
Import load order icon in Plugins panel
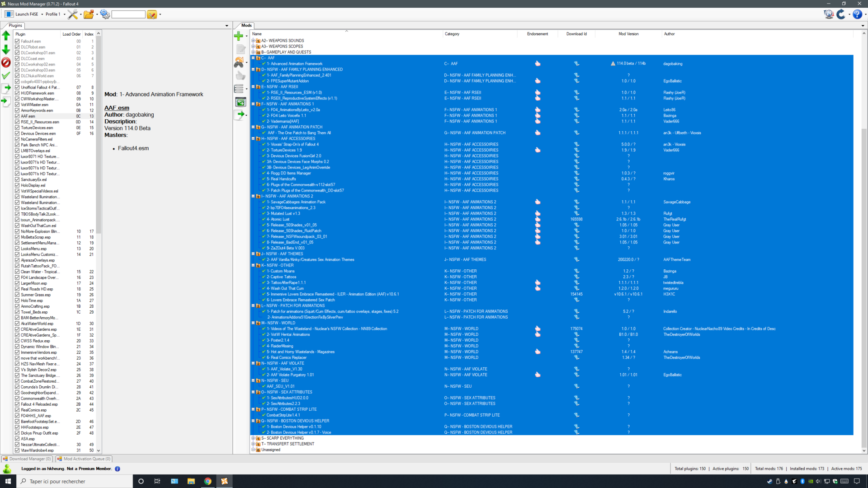pos(6,101)
